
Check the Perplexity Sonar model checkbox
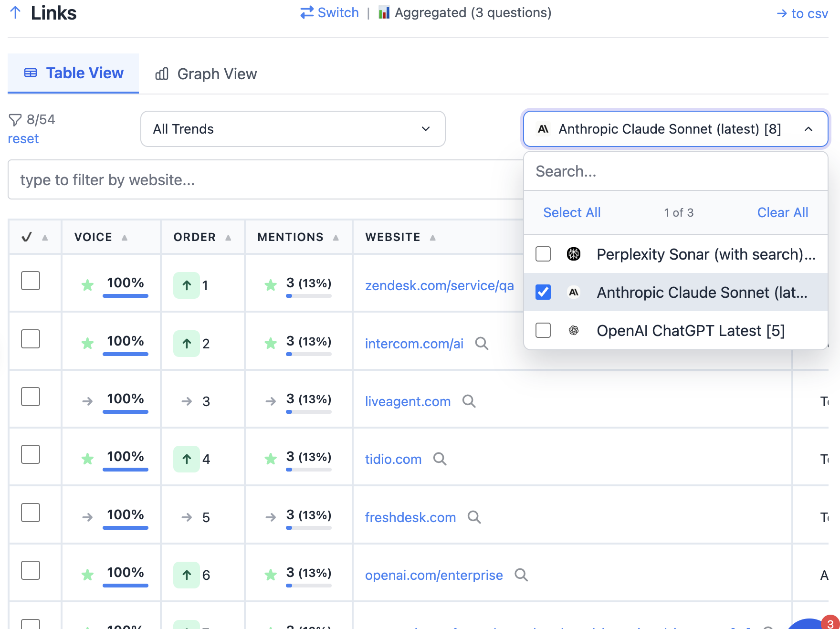point(543,254)
